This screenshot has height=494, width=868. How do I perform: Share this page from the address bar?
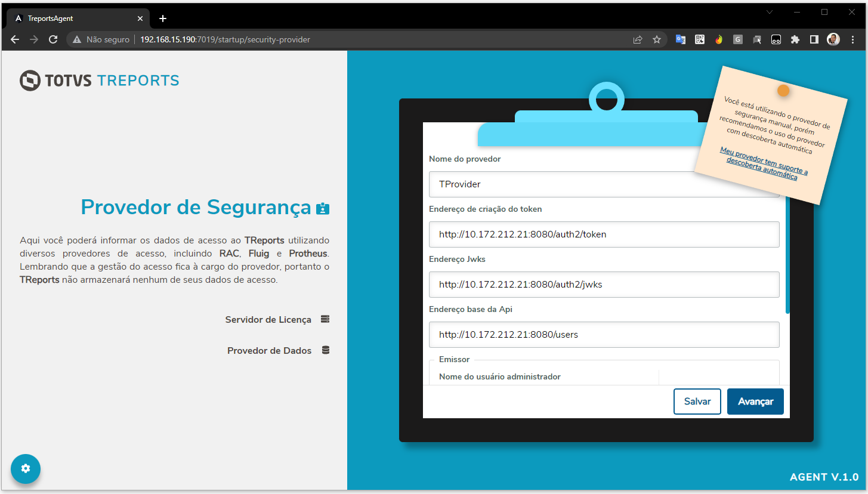638,40
